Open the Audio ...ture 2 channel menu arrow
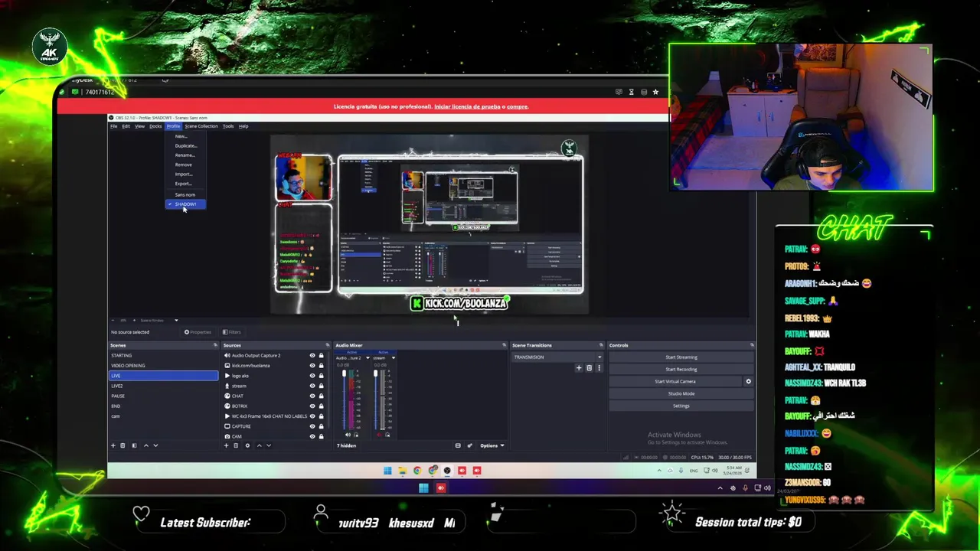This screenshot has width=980, height=551. (367, 358)
